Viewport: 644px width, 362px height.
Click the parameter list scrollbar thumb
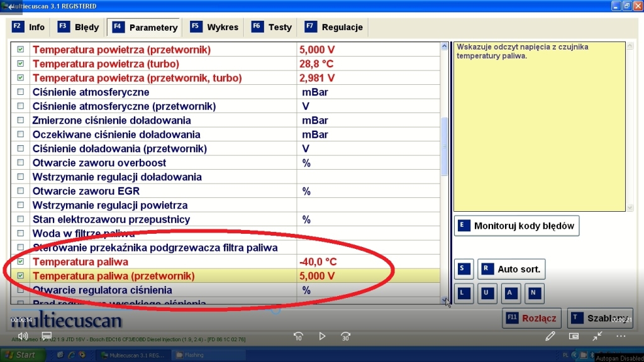pyautogui.click(x=445, y=146)
